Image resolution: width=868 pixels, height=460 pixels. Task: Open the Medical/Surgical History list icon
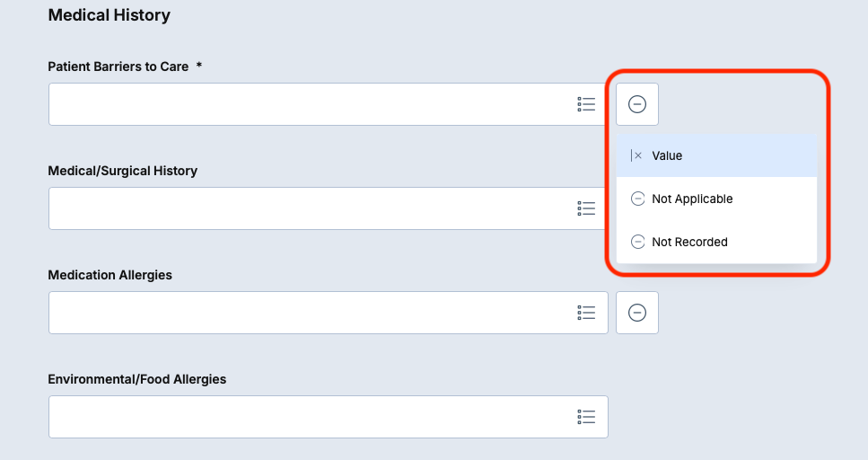click(586, 208)
